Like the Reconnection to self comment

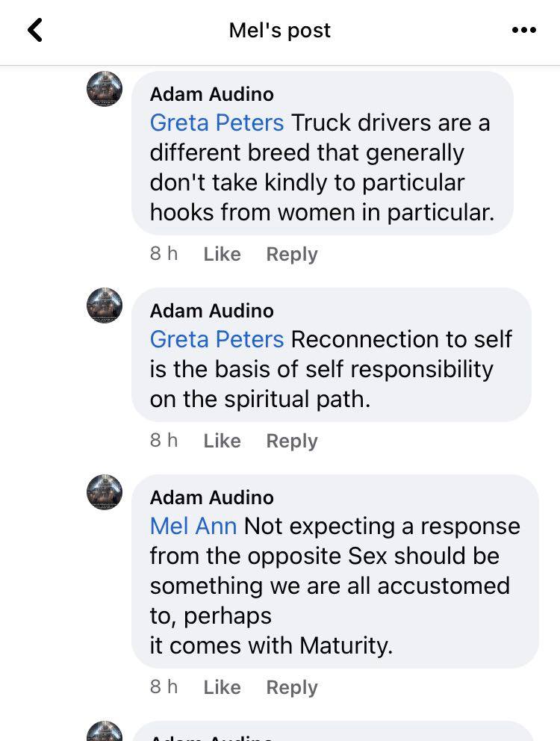coord(222,441)
